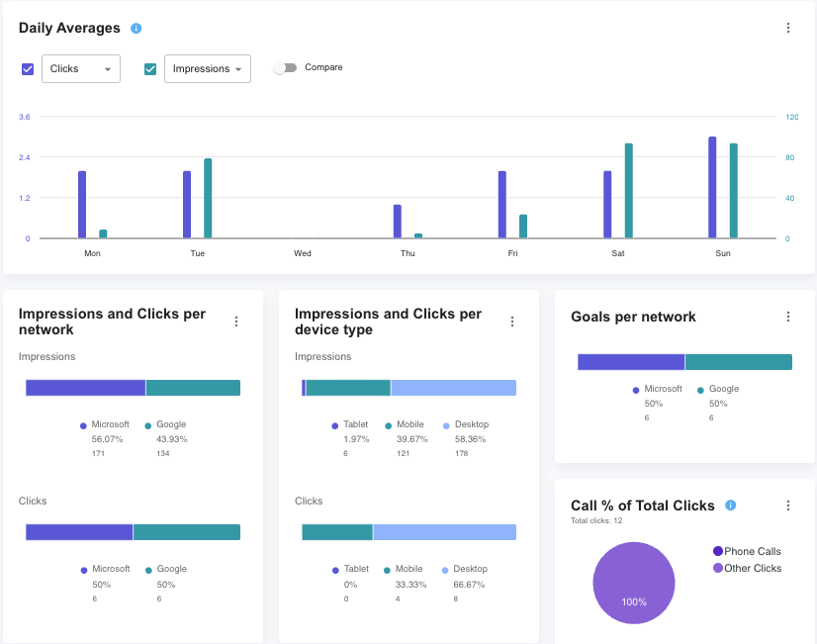Open Impressions and Clicks per device type menu
Screen dimensions: 817x644
coord(512,322)
